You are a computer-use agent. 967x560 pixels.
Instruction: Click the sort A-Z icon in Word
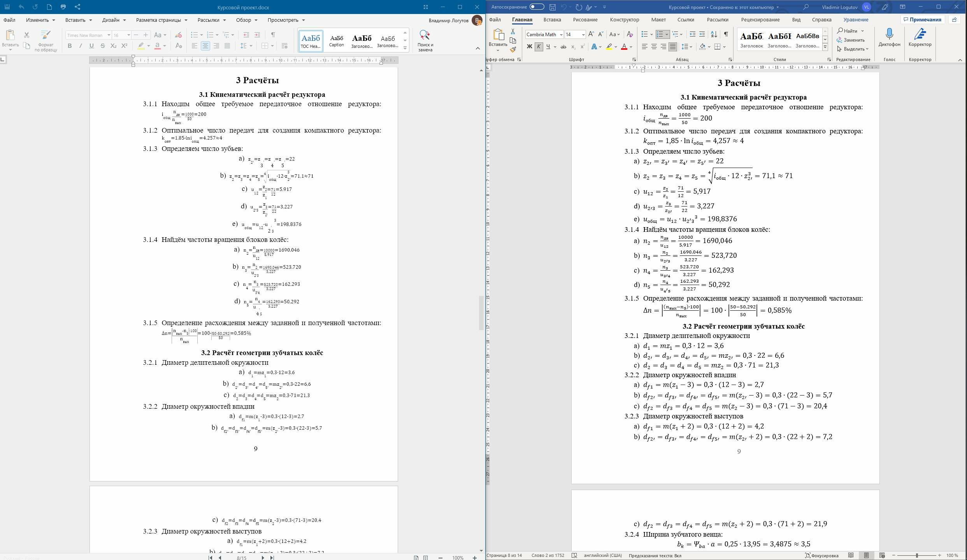[714, 34]
